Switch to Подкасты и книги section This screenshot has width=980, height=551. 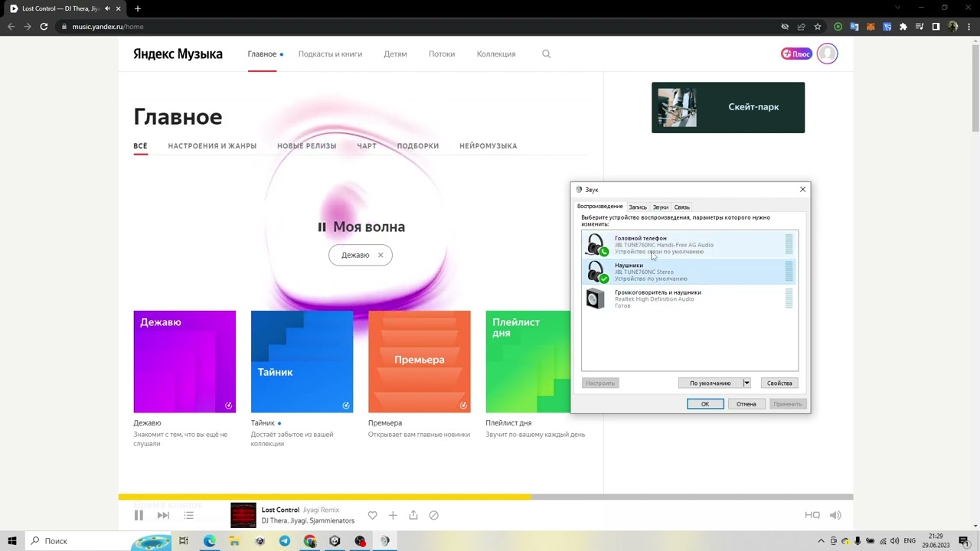click(330, 54)
